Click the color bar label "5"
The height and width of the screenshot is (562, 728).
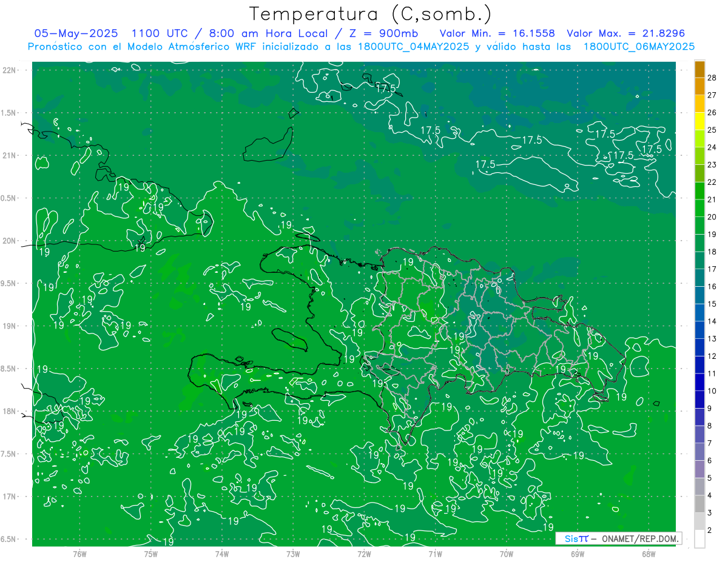click(710, 478)
